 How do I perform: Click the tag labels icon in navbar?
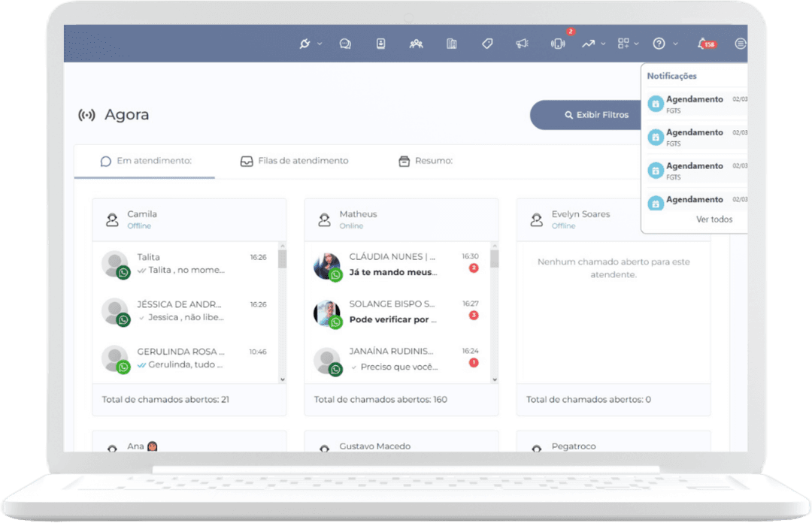(x=487, y=44)
